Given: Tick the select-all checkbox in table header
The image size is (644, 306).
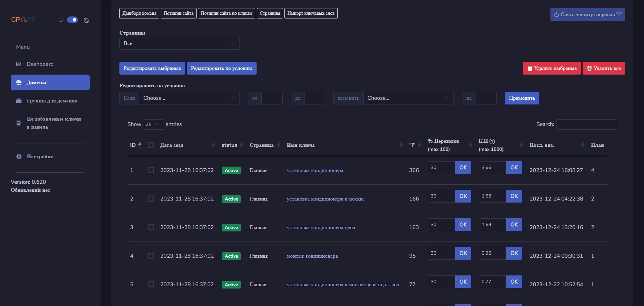Looking at the screenshot, I should pyautogui.click(x=151, y=145).
